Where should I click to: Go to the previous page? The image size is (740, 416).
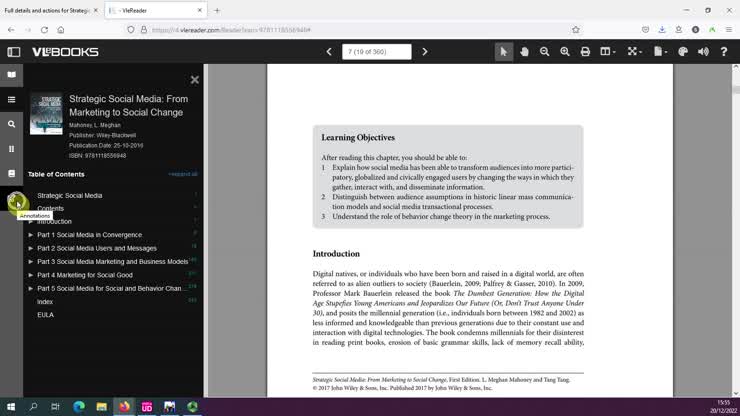329,51
